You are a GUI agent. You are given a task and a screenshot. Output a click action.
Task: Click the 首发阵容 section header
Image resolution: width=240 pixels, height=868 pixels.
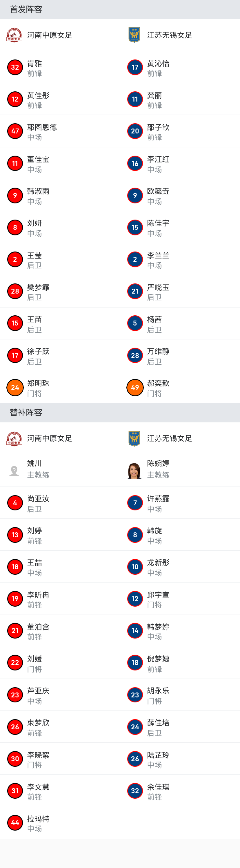[x=26, y=10]
